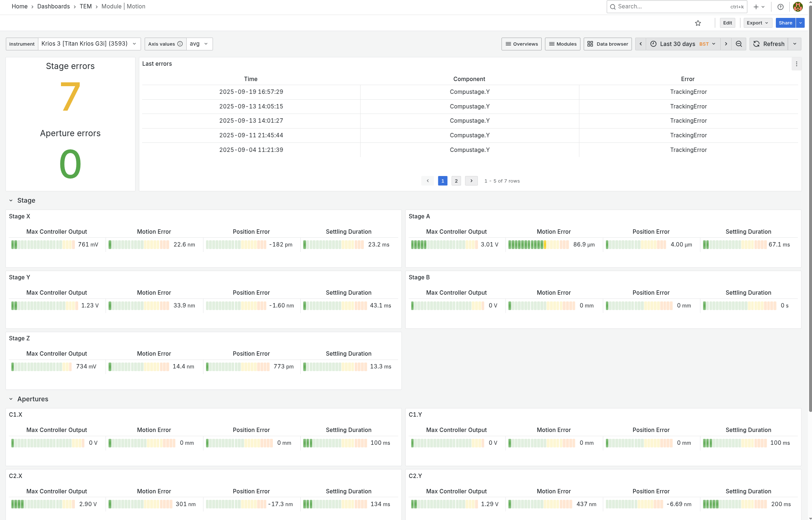Screen dimensions: 812x520
Task: Click C2.Y panel title
Action: pyautogui.click(x=415, y=476)
